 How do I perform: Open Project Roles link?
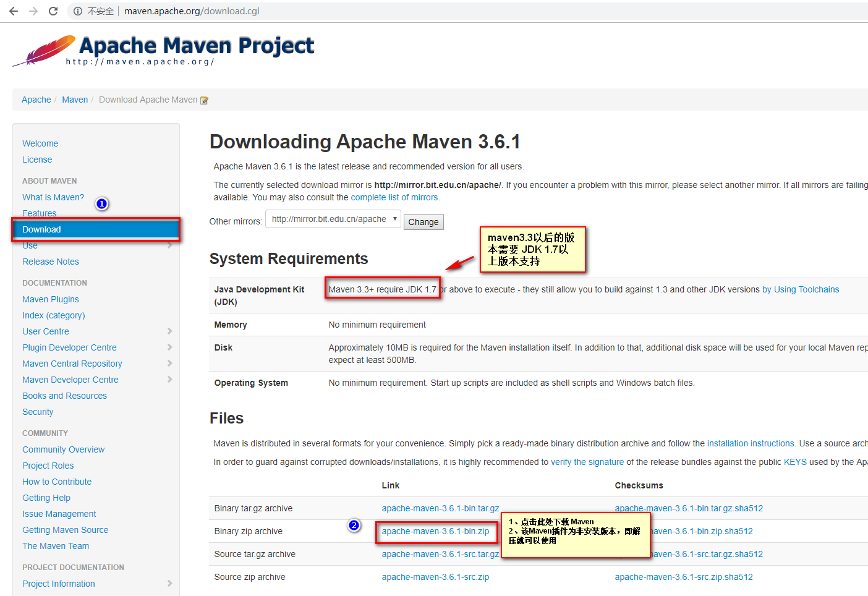[48, 466]
